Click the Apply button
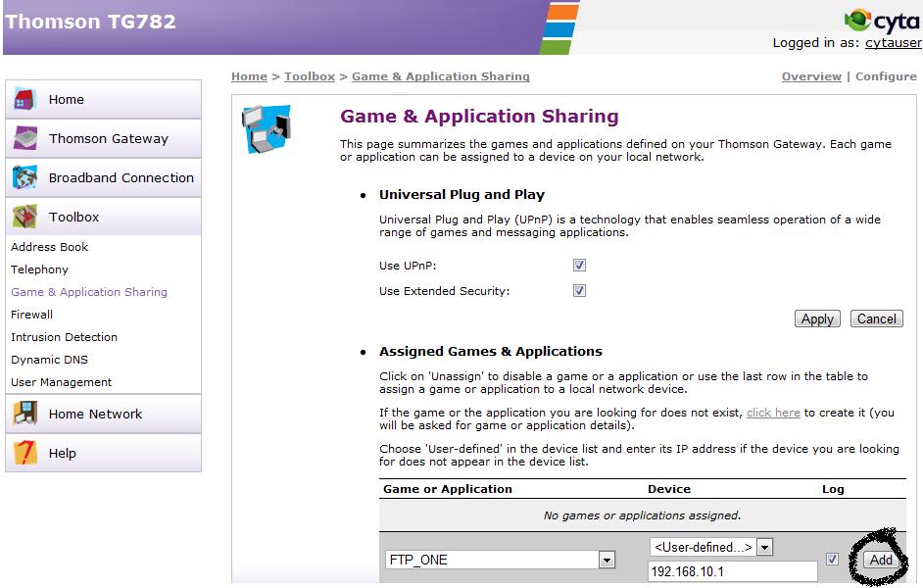 click(817, 318)
